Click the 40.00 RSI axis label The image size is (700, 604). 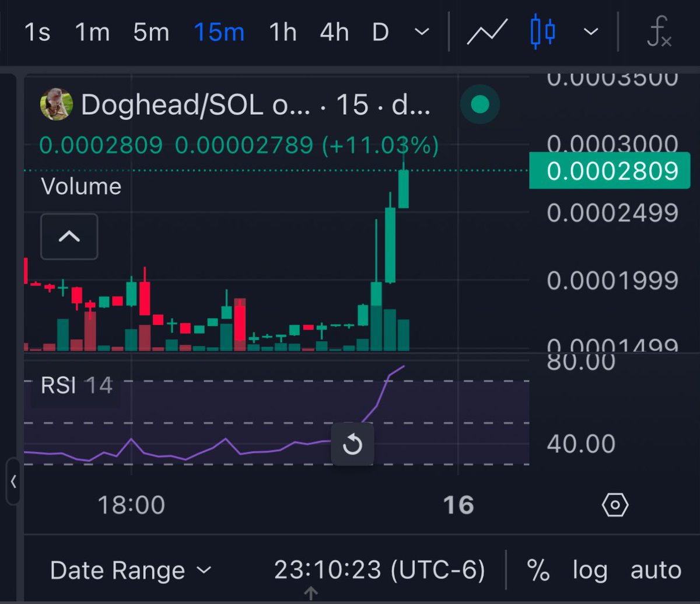[x=581, y=444]
